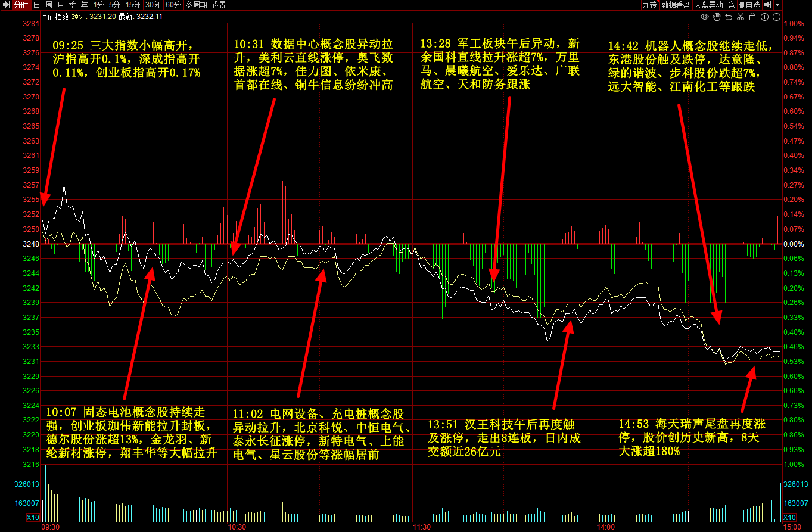Click the top-right panel arrow icon

click(x=768, y=5)
